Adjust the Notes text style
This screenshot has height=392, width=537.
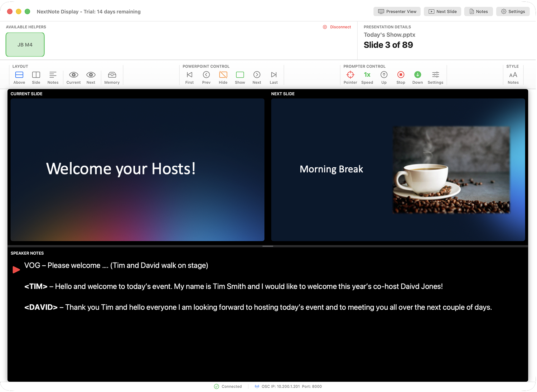(x=513, y=77)
